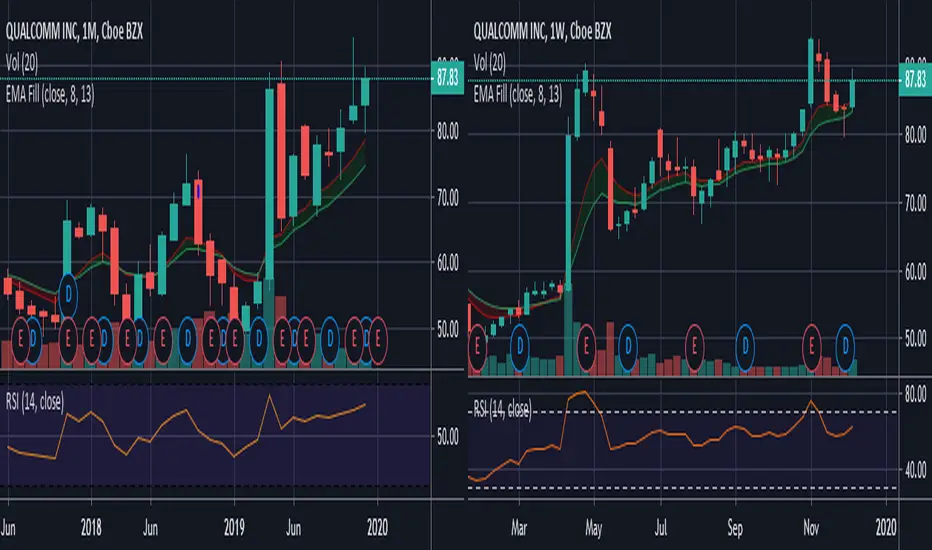This screenshot has height=550, width=932.
Task: Click weekly chart D marker just after Sep
Action: click(745, 347)
